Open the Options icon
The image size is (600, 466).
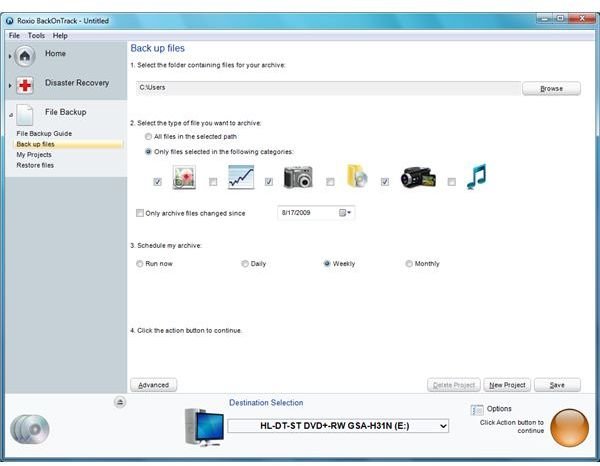pyautogui.click(x=477, y=410)
